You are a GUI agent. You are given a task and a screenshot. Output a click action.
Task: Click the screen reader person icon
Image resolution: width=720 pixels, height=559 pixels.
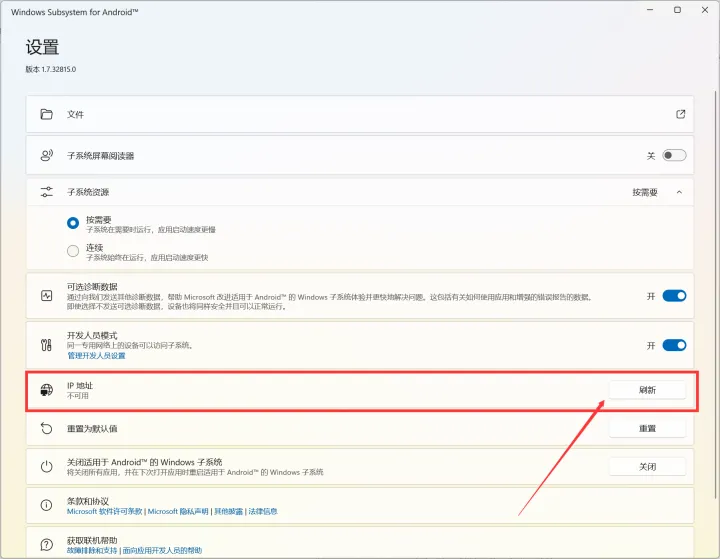[x=46, y=155]
